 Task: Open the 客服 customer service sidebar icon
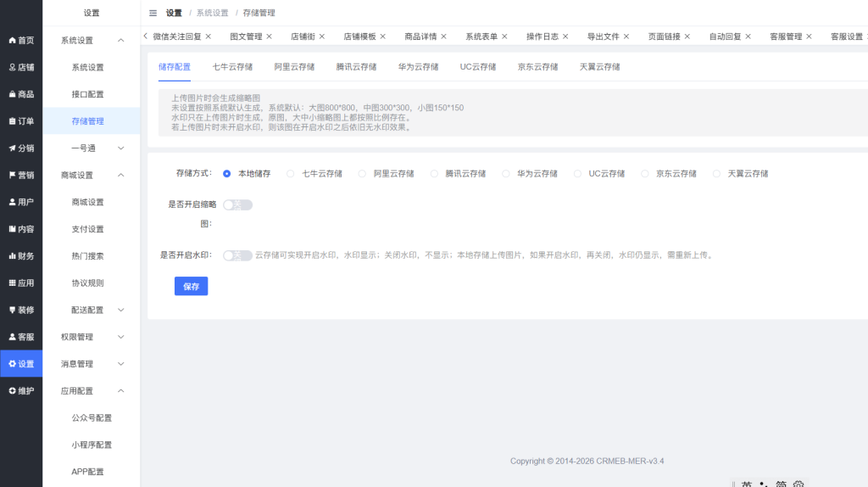(x=12, y=337)
